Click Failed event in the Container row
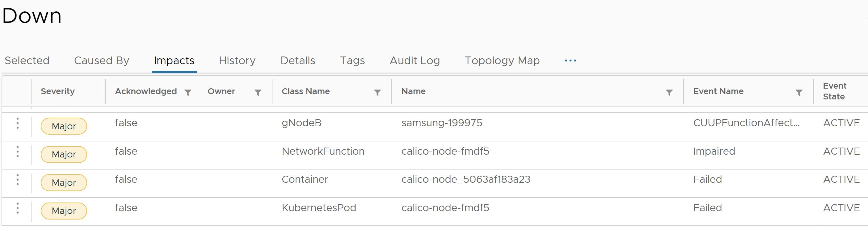Screen dimensions: 868x226 (x=707, y=179)
